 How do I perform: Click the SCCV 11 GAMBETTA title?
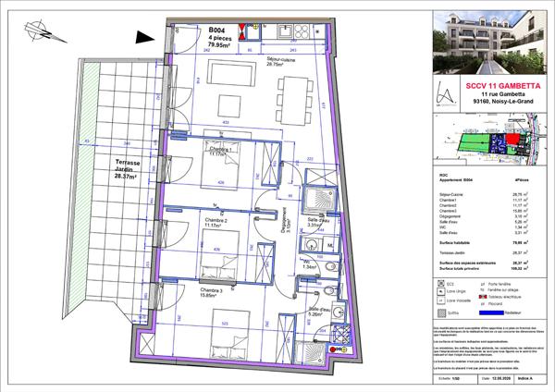tap(503, 86)
